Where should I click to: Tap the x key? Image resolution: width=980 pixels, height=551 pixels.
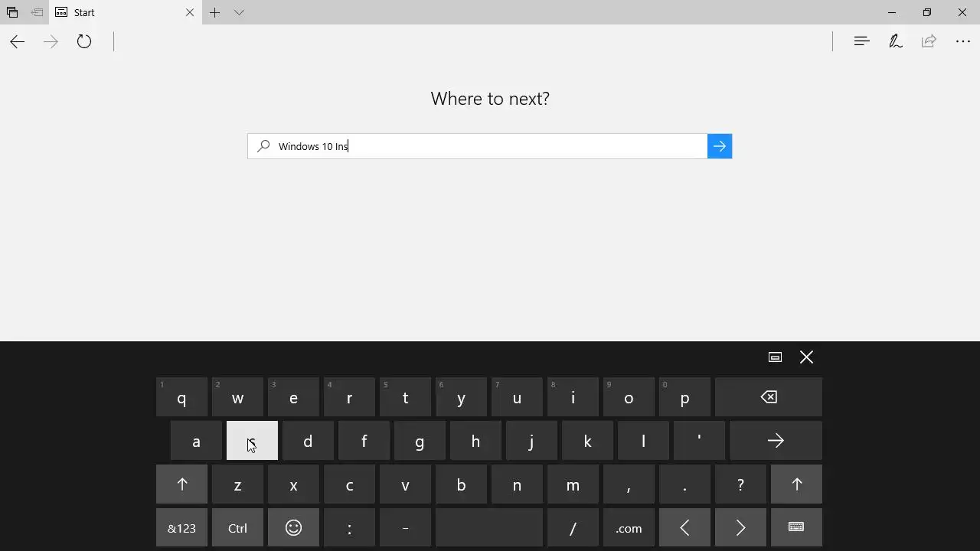click(x=293, y=484)
